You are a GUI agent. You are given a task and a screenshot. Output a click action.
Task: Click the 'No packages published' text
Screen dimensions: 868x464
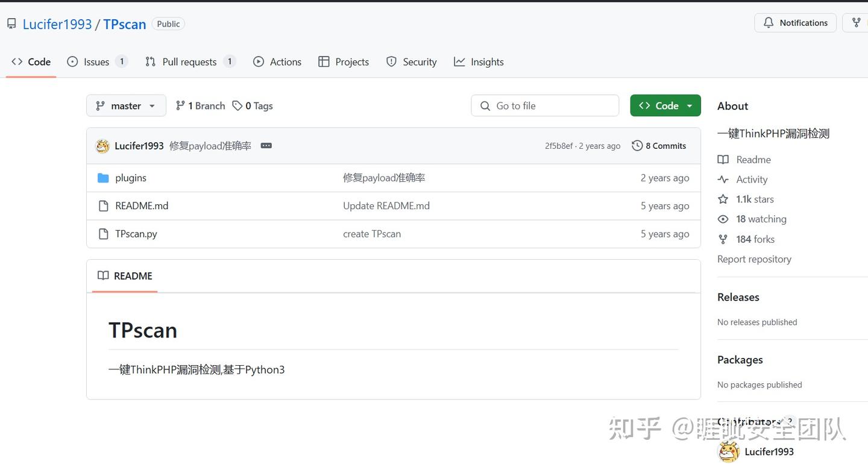(x=759, y=385)
